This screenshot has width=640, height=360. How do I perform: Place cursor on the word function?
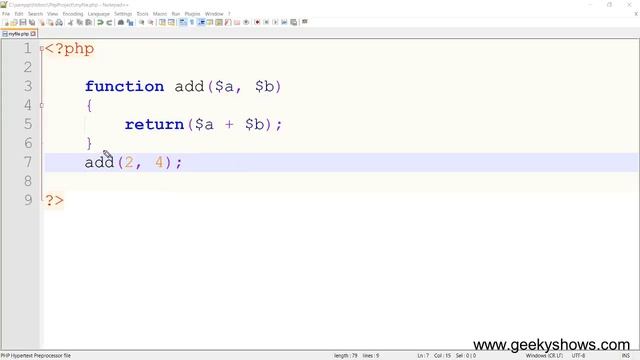click(x=124, y=87)
